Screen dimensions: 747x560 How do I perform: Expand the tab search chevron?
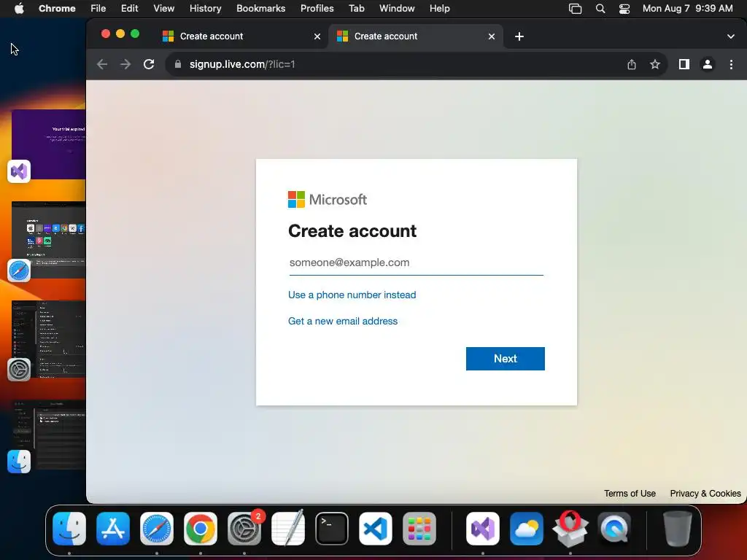(731, 36)
